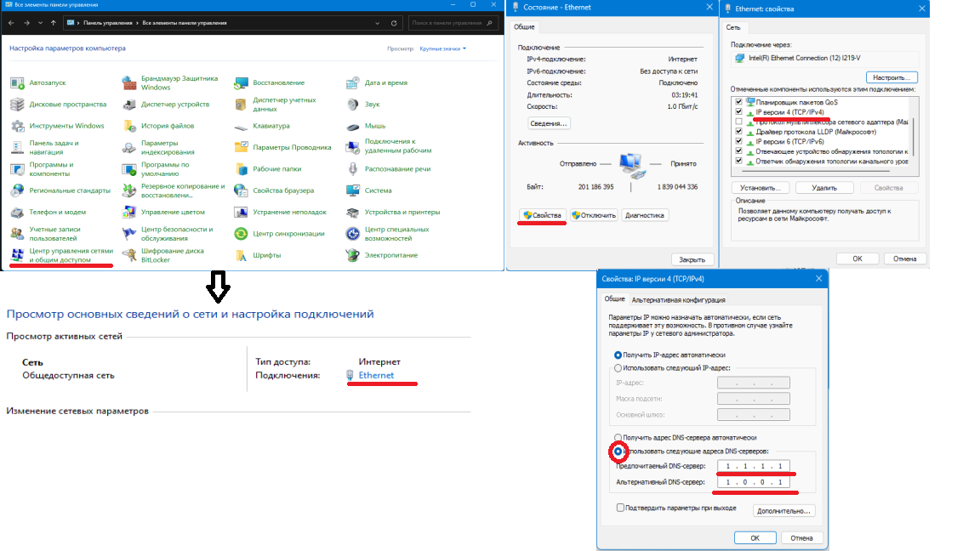
Task: Toggle the IP версии 6 (TCP/IPv6) checkbox
Action: 738,141
